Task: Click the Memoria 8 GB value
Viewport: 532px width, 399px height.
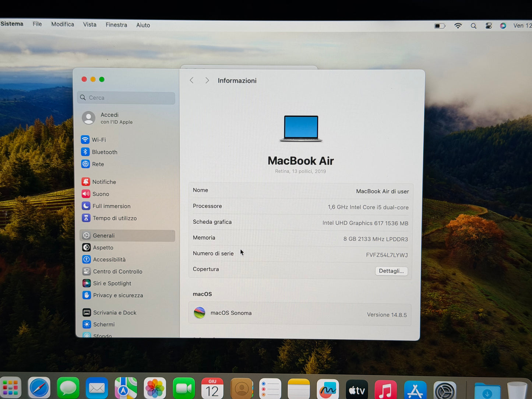Action: (376, 239)
